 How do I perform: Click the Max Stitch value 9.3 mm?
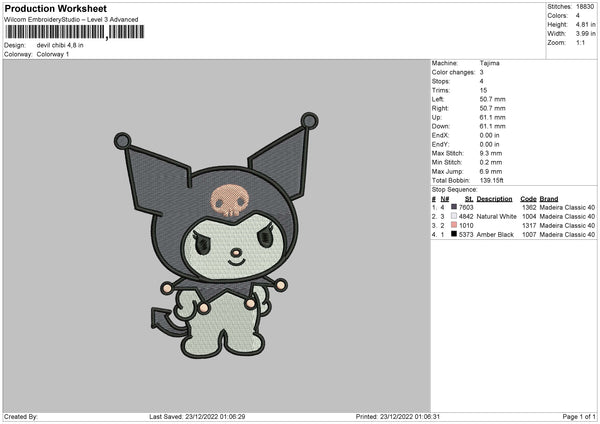coord(491,153)
